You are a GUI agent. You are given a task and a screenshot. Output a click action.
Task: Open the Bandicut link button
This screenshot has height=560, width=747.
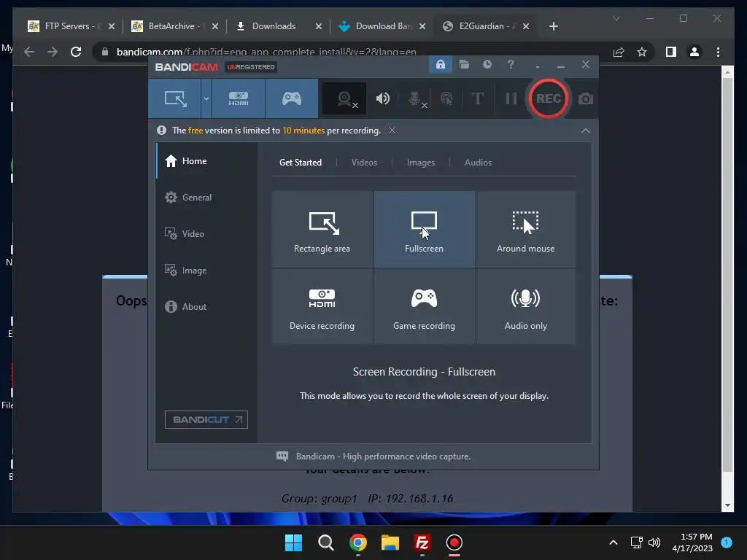(206, 419)
